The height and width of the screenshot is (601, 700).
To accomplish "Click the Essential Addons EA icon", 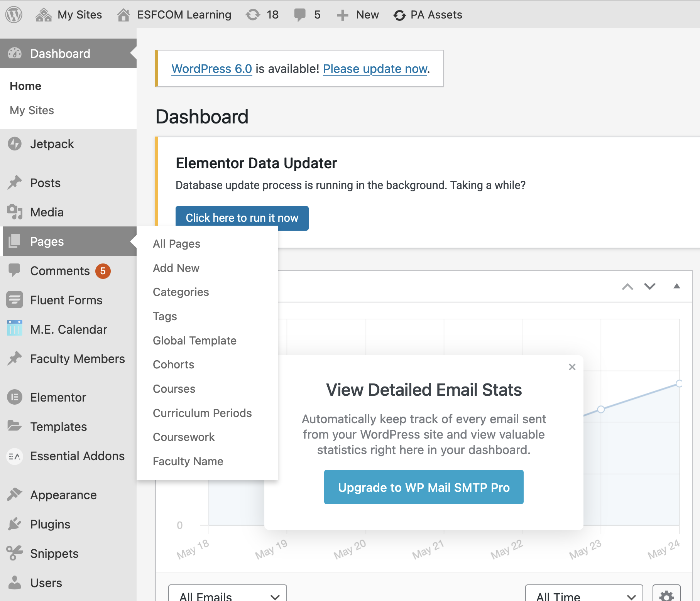I will pyautogui.click(x=15, y=456).
